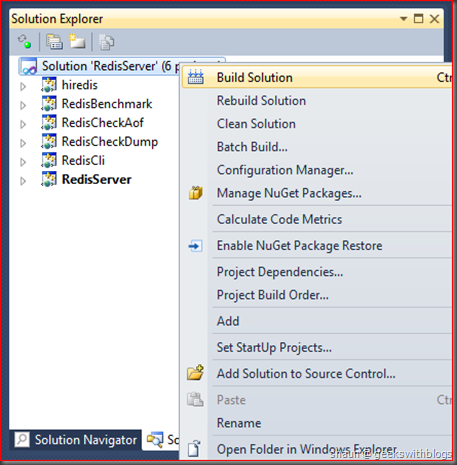Screen dimensions: 457x465
Task: Click the Manage NuGet Packages gift box icon
Action: [196, 193]
